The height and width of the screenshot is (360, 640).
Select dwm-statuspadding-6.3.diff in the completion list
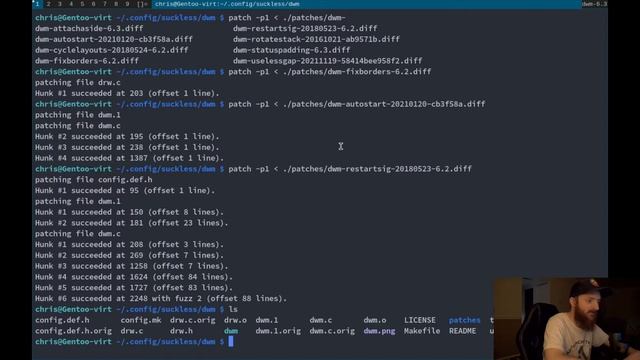(x=291, y=50)
